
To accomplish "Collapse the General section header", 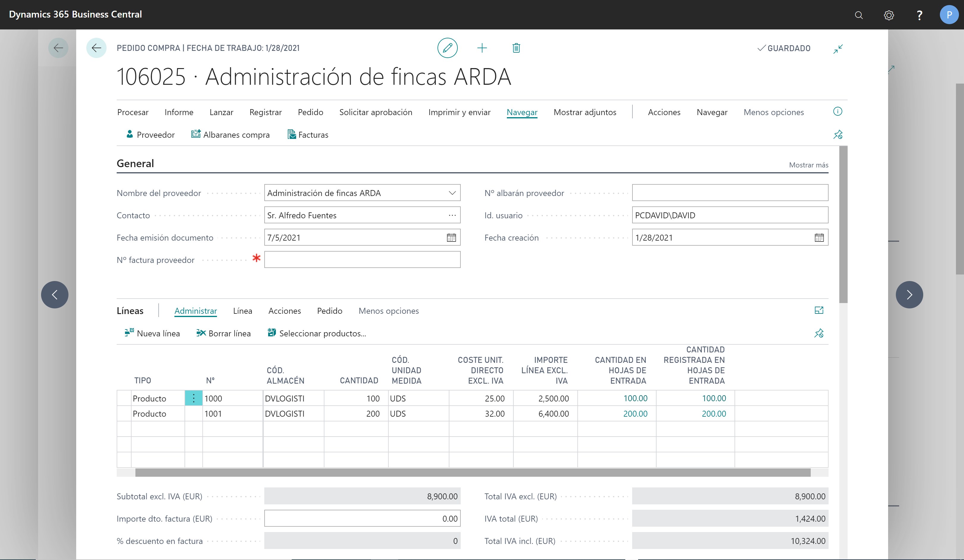I will (x=135, y=163).
